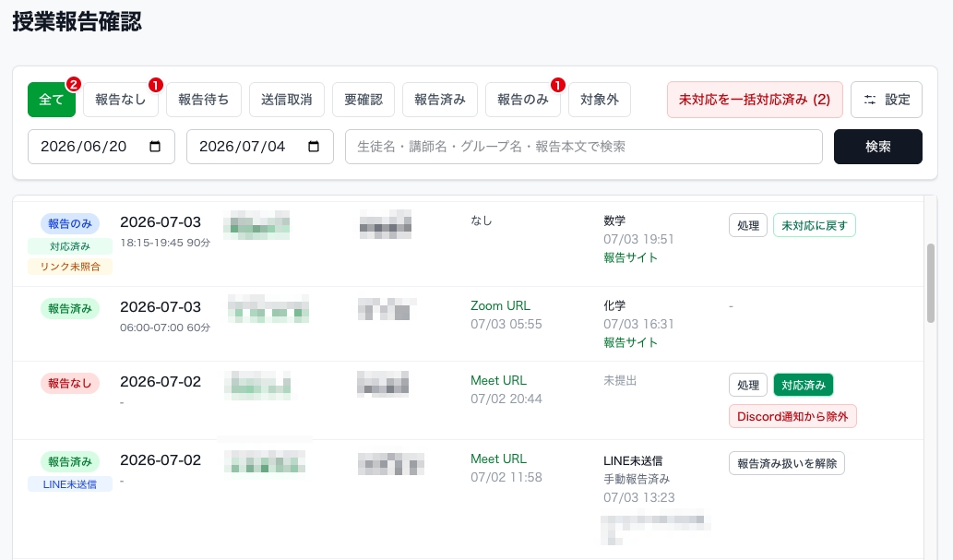
Task: Click the 授業報告確認 page heading
Action: pos(77,22)
